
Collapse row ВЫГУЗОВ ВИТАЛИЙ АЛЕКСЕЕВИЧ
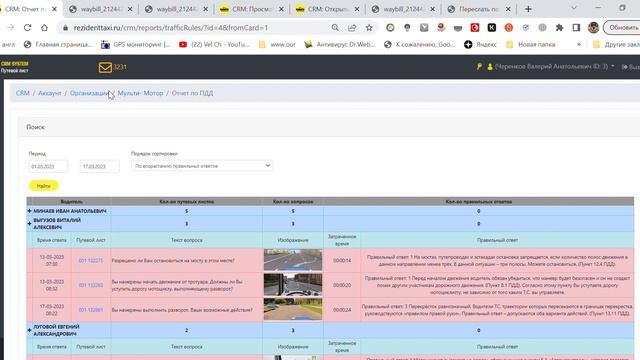point(29,224)
